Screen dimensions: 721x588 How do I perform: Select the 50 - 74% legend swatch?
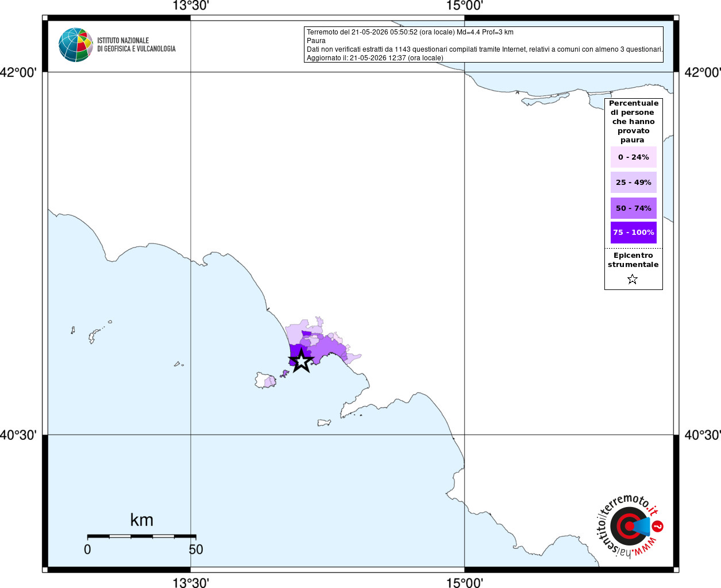(x=634, y=208)
